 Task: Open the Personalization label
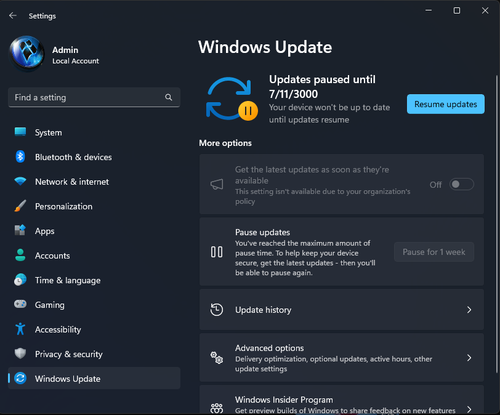[64, 206]
